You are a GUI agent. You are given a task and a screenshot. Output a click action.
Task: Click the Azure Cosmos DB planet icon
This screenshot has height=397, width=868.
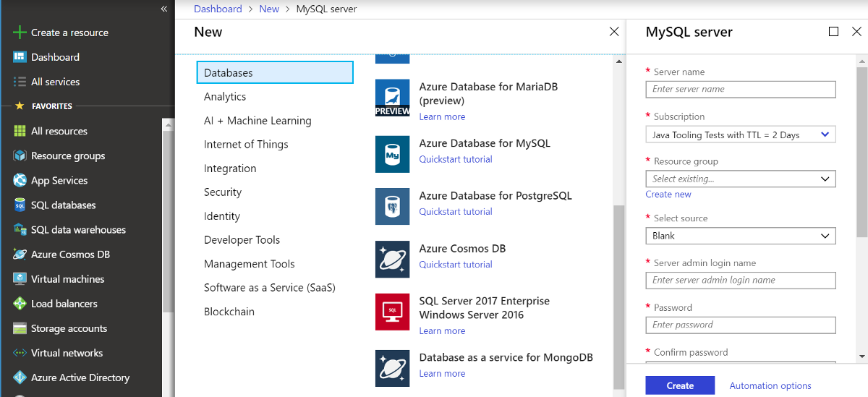click(393, 260)
